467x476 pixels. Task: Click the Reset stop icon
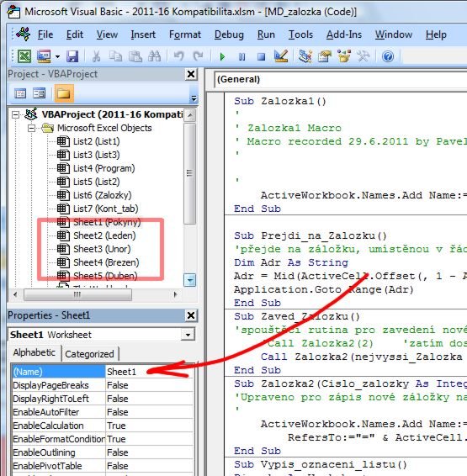(261, 57)
